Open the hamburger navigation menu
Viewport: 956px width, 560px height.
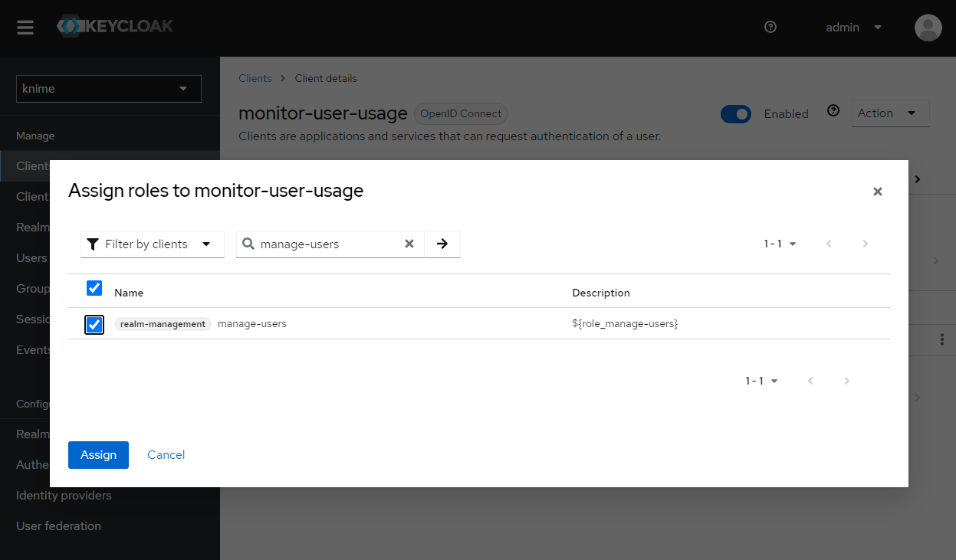click(x=25, y=28)
